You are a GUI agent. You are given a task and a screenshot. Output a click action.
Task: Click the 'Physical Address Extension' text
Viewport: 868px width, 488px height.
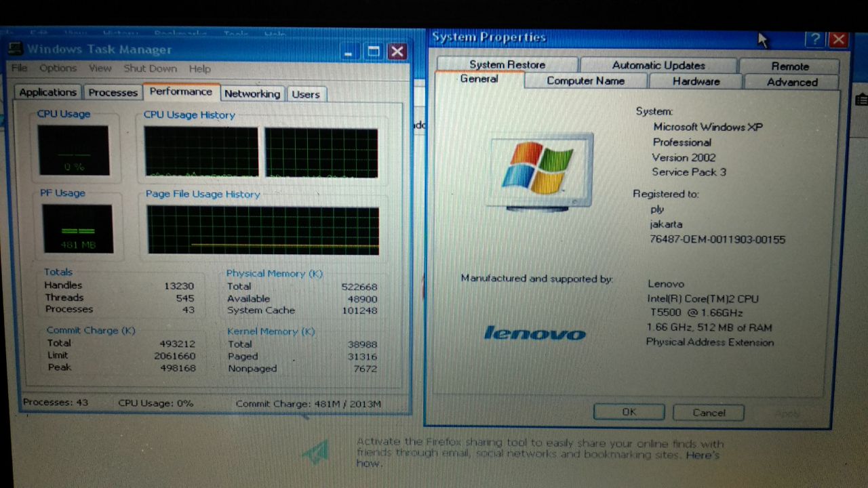click(x=710, y=342)
